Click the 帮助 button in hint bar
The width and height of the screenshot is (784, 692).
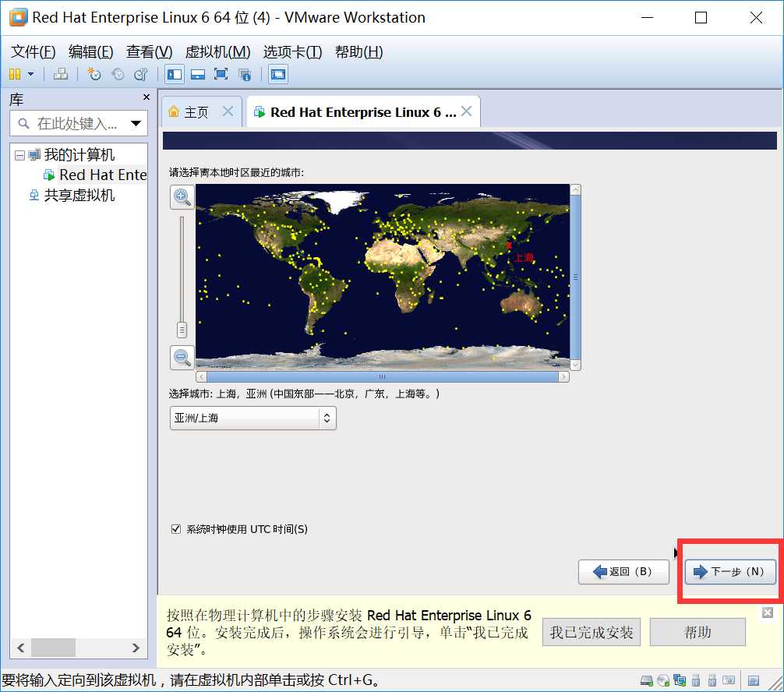697,632
